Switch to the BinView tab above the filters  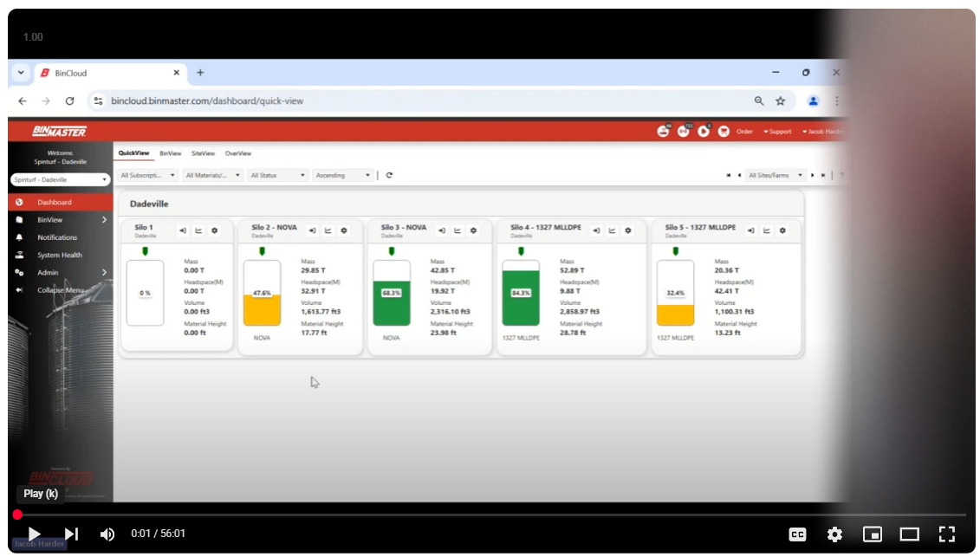[x=170, y=154]
